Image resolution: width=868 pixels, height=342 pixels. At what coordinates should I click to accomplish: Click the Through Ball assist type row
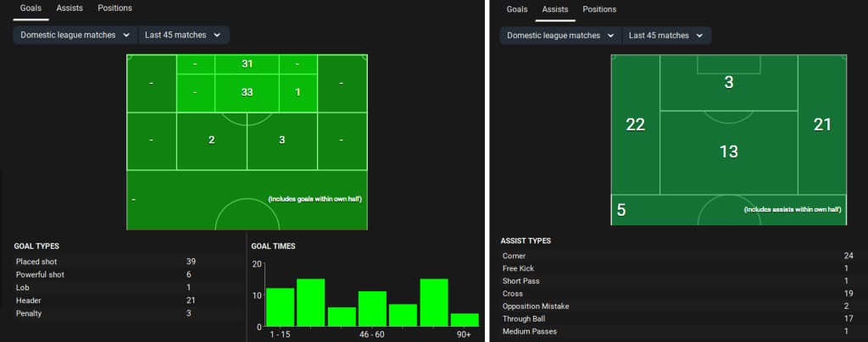678,319
